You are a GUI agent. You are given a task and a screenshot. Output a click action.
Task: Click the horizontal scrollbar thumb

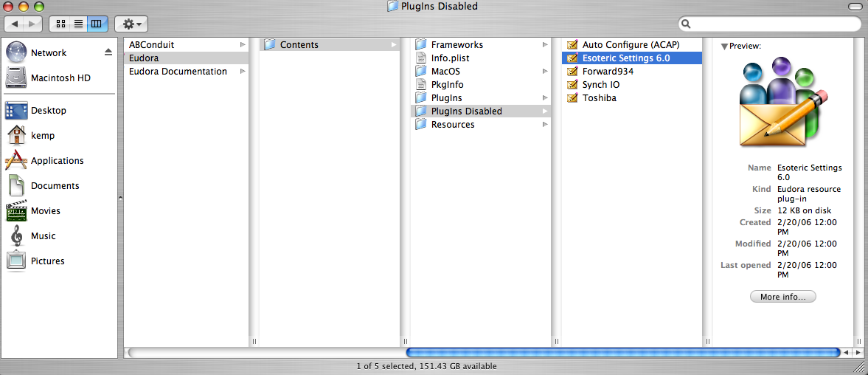coord(622,352)
